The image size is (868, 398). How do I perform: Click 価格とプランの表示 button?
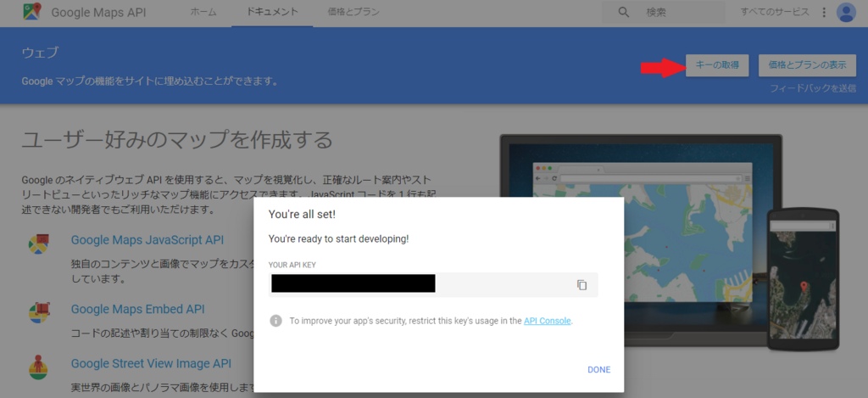[x=808, y=65]
